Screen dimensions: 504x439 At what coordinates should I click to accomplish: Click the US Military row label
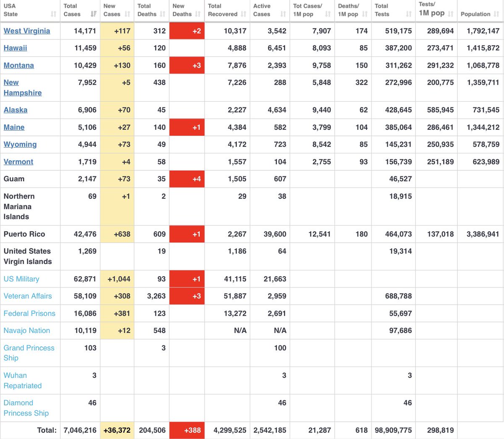[x=21, y=279]
